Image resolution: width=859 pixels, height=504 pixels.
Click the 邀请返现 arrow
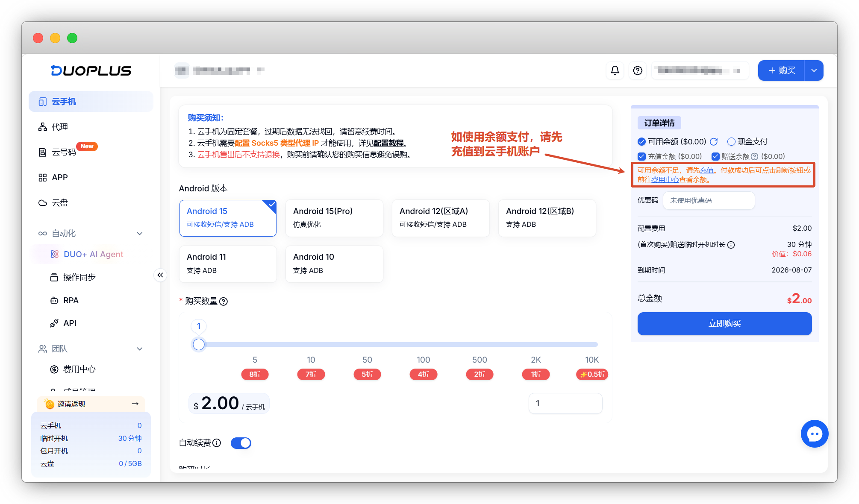tap(135, 404)
